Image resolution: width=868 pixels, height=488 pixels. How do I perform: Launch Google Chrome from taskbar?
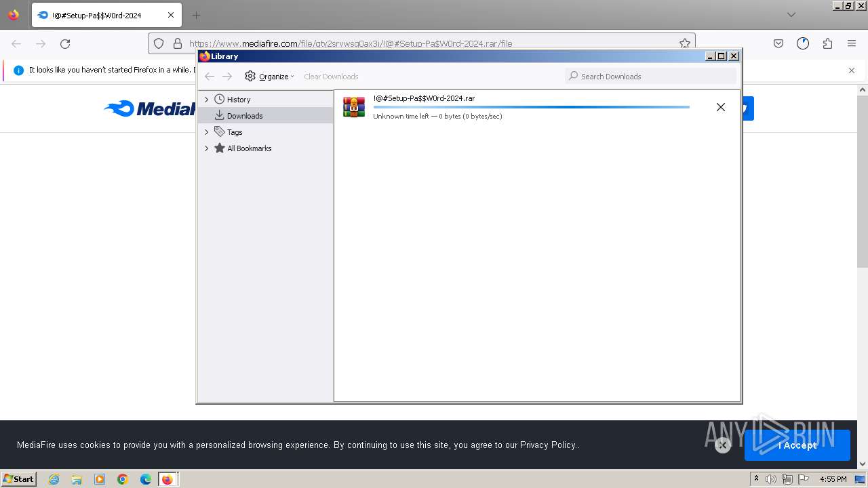pos(123,479)
